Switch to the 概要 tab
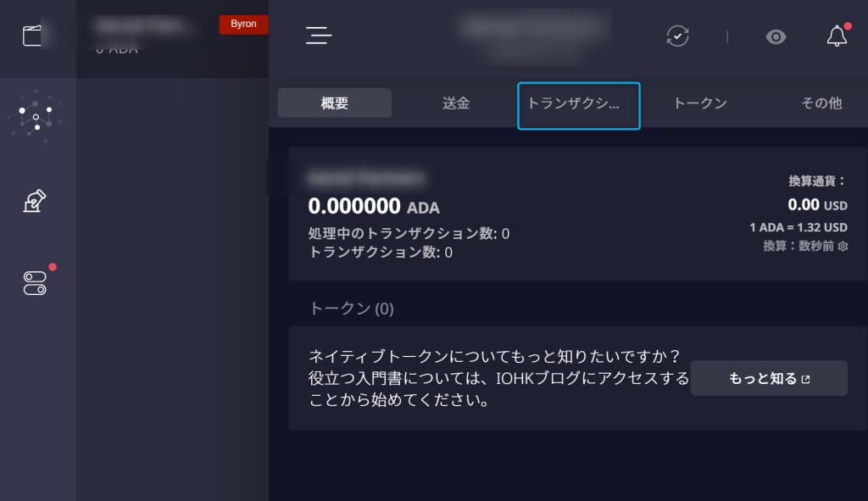The height and width of the screenshot is (501, 868). pyautogui.click(x=334, y=103)
